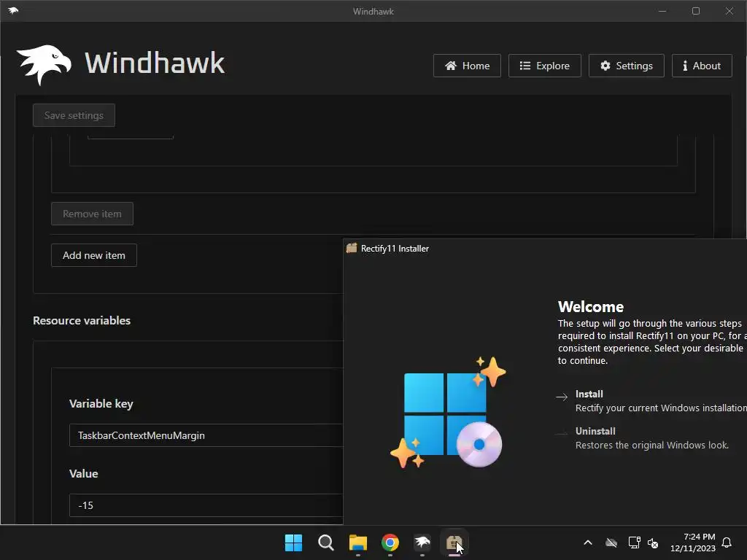Open the Home page in Windhawk
747x560 pixels.
click(x=467, y=66)
